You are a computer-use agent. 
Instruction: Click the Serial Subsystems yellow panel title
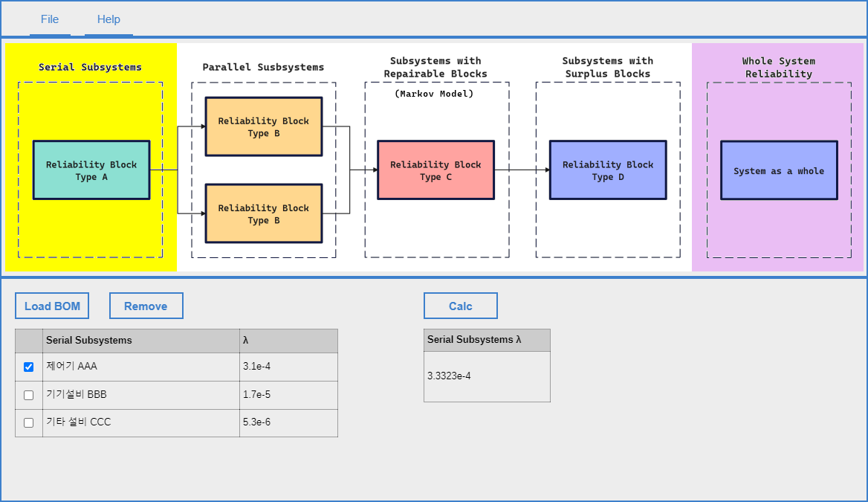pyautogui.click(x=90, y=67)
